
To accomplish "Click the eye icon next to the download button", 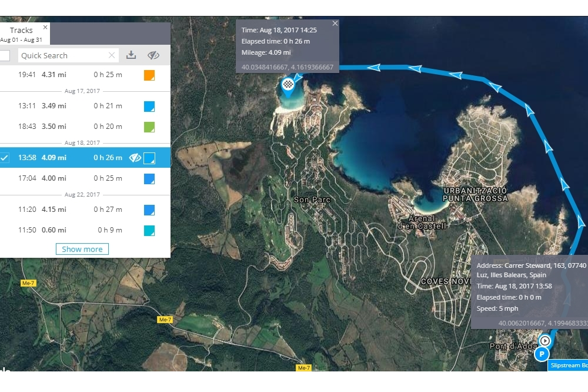I will [x=153, y=54].
